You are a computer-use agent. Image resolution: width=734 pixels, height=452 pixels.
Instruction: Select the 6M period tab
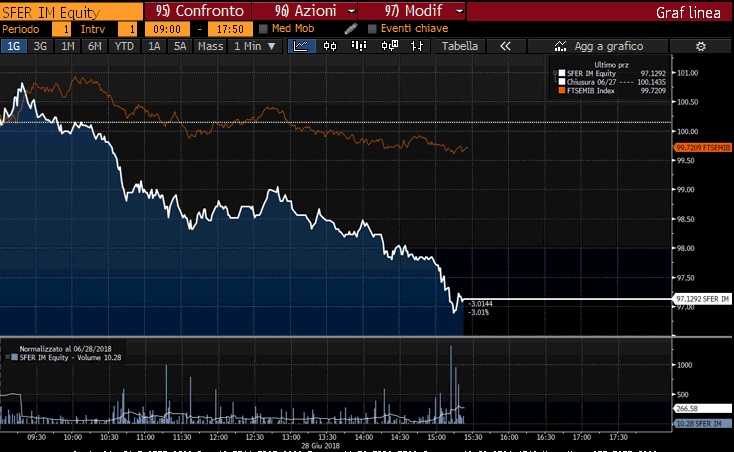[x=95, y=46]
